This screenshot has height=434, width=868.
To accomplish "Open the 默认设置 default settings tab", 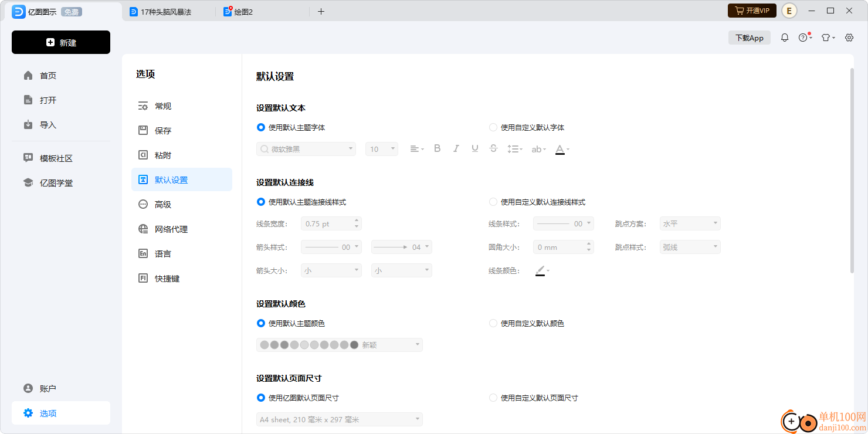I will (182, 179).
